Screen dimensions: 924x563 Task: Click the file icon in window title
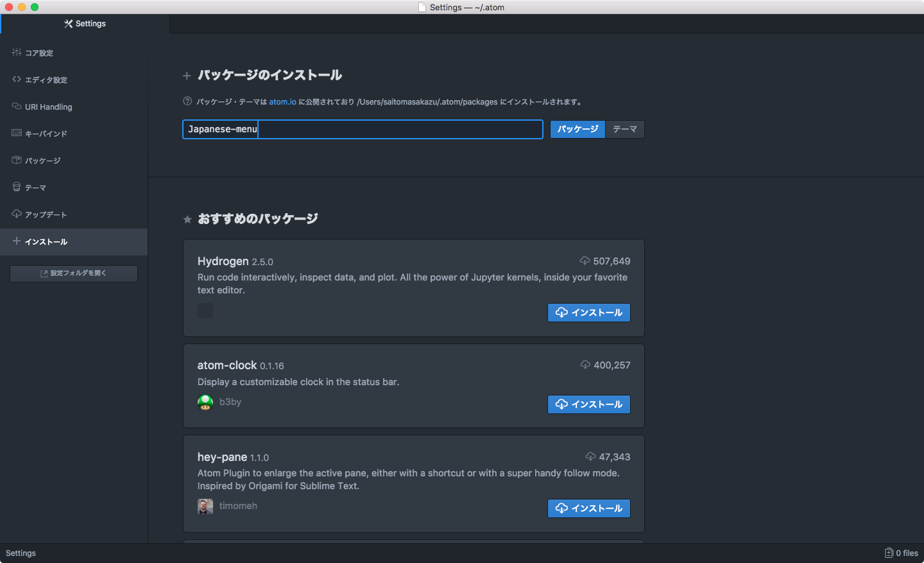click(422, 7)
